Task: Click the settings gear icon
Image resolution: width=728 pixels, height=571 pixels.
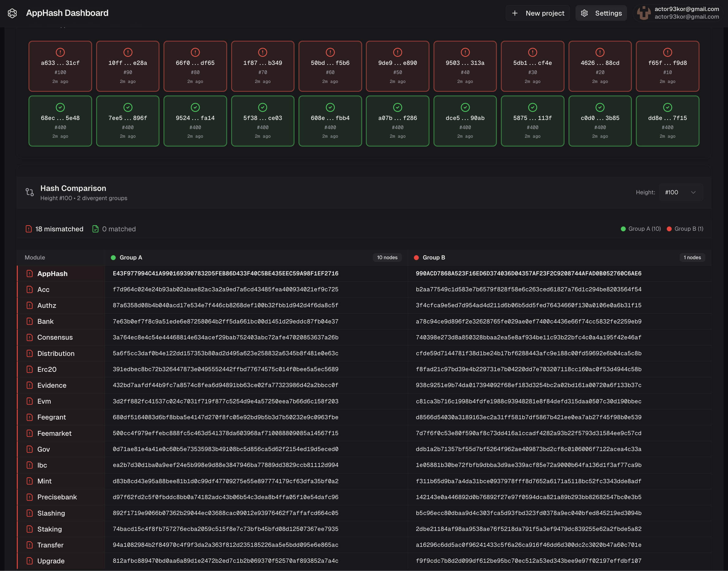Action: coord(584,13)
